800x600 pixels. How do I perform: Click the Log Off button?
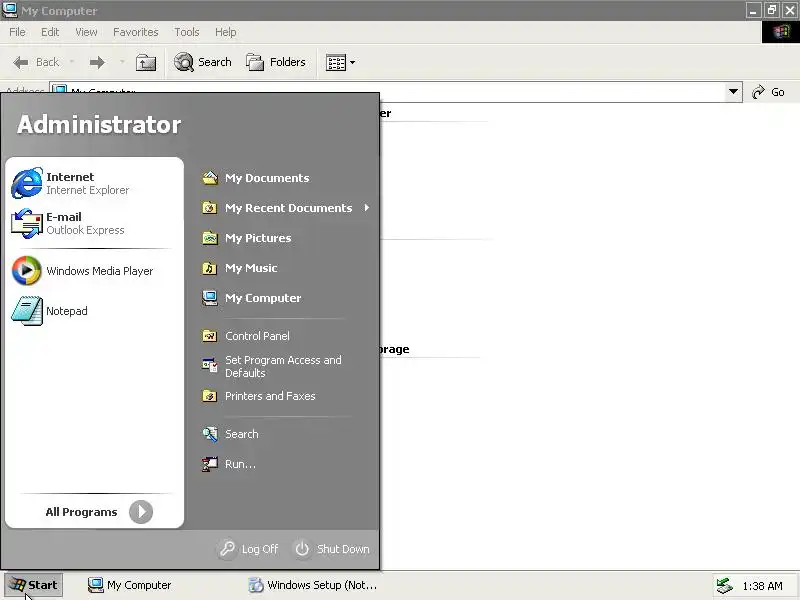[x=249, y=549]
